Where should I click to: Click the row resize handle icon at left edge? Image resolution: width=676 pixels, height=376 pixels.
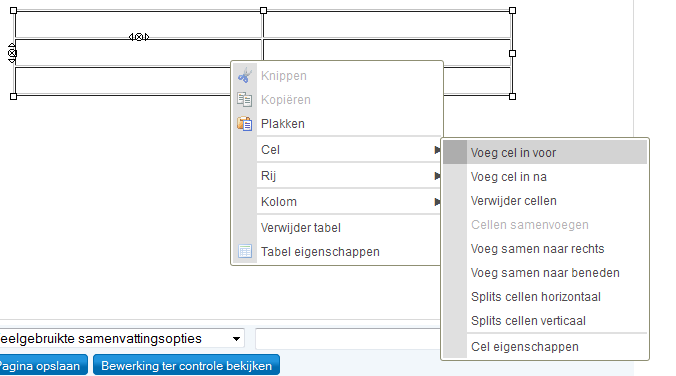[x=12, y=53]
